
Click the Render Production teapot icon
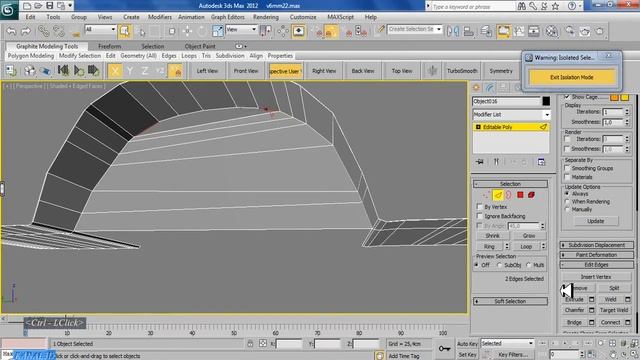pyautogui.click(x=600, y=31)
